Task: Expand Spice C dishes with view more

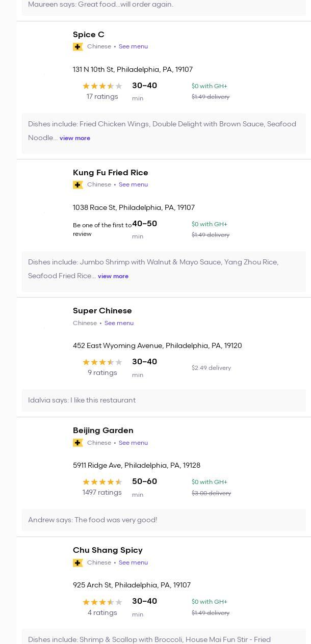Action: click(75, 138)
